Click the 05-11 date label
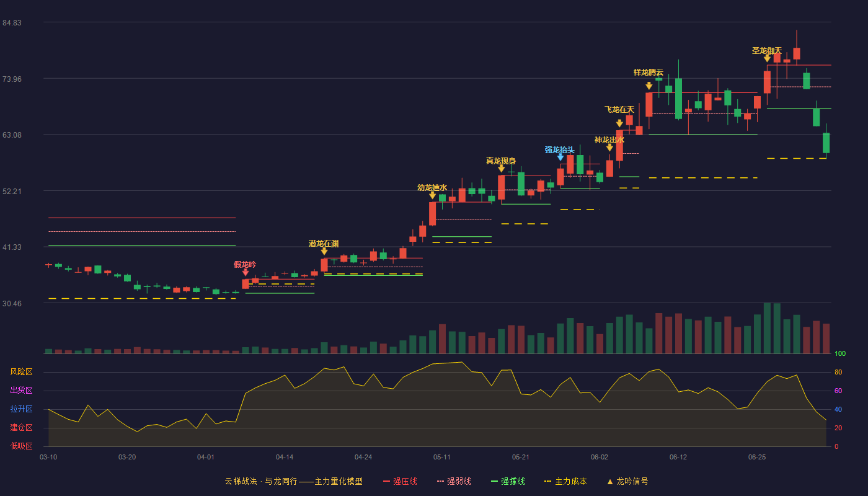This screenshot has height=496, width=868. pos(442,457)
